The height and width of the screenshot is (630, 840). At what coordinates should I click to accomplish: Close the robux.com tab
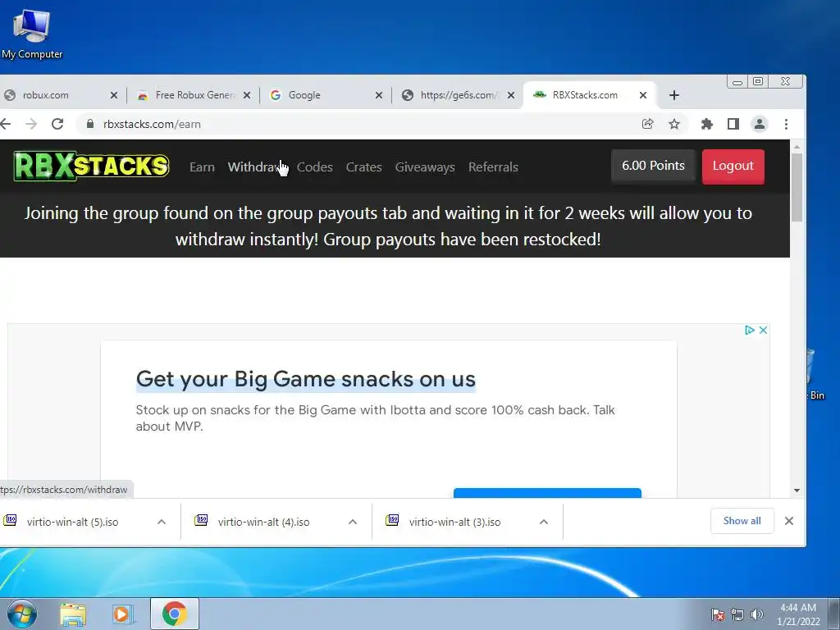click(x=113, y=95)
